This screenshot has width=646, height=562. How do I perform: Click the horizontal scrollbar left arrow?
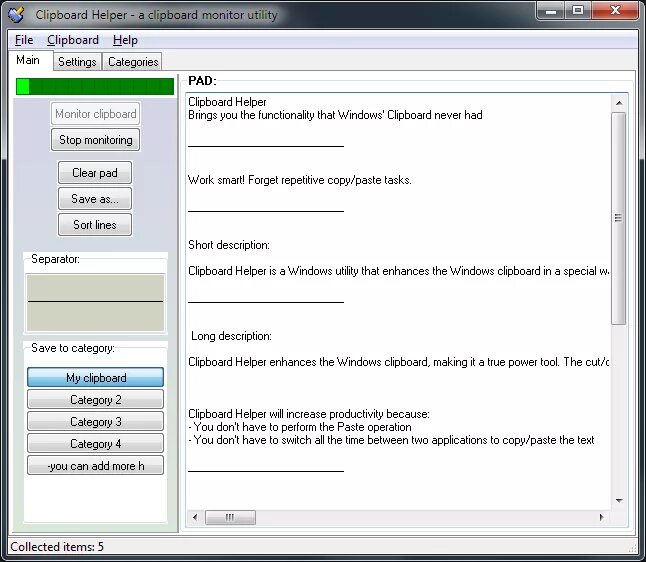pos(195,517)
